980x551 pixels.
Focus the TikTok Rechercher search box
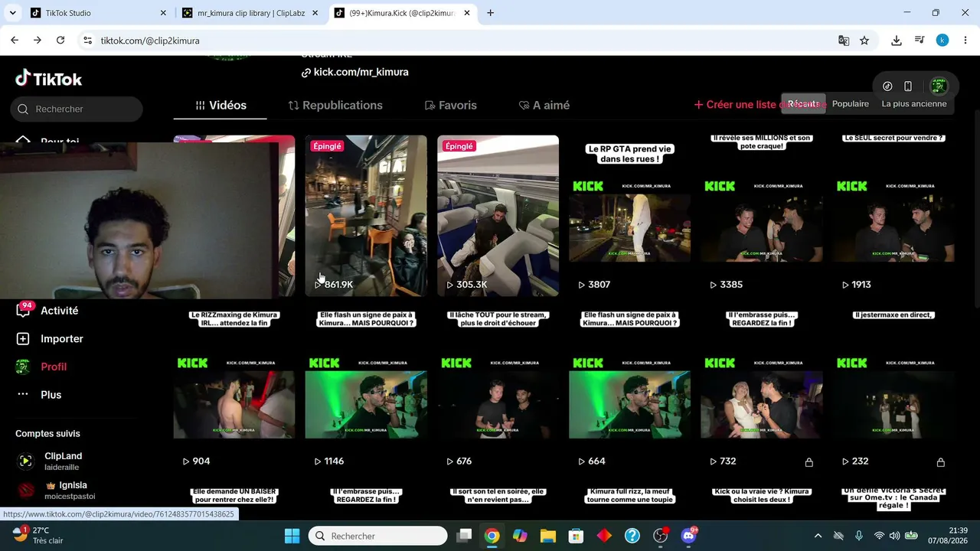pyautogui.click(x=77, y=109)
